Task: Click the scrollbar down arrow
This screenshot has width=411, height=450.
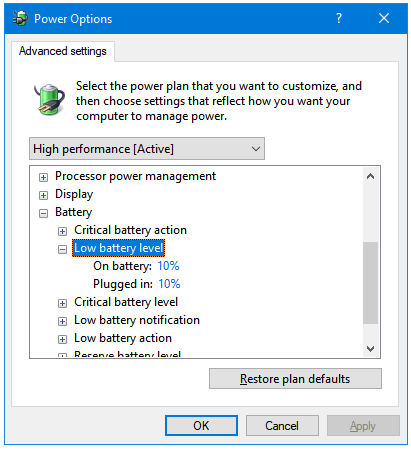Action: [370, 349]
